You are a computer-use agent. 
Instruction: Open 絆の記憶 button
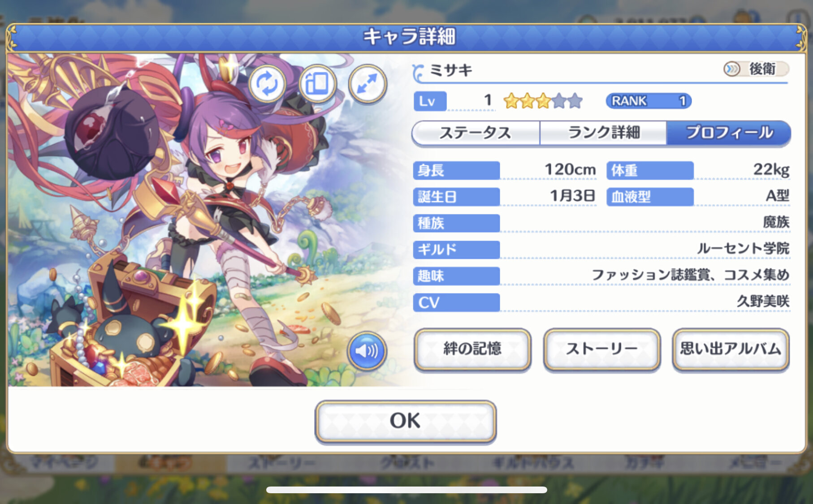(x=472, y=349)
